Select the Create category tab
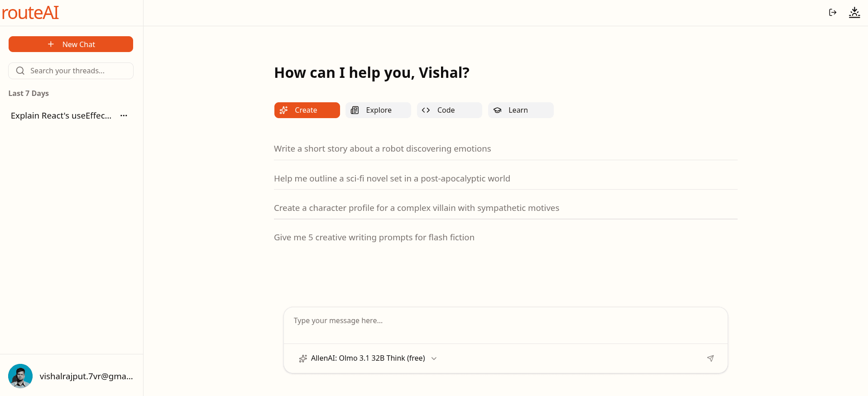This screenshot has width=868, height=396. pyautogui.click(x=307, y=110)
